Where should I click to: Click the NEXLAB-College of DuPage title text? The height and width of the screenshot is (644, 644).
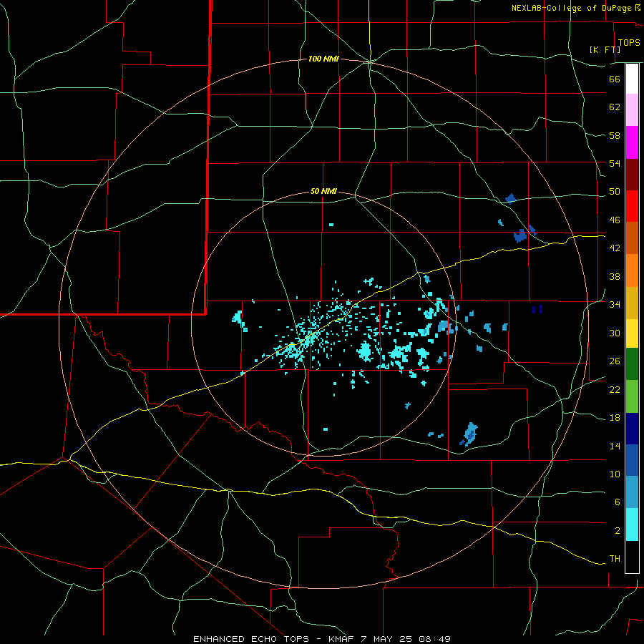click(x=571, y=8)
